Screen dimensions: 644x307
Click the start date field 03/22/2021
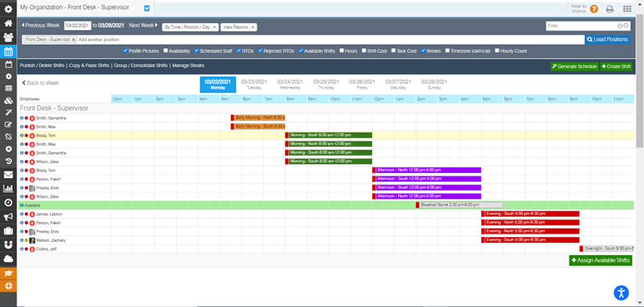78,26
